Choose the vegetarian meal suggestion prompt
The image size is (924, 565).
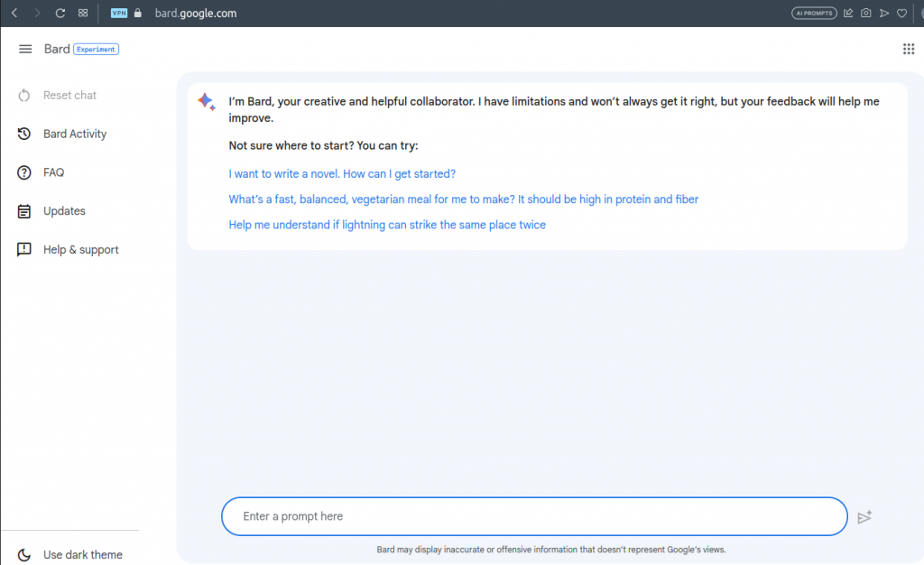click(x=463, y=199)
